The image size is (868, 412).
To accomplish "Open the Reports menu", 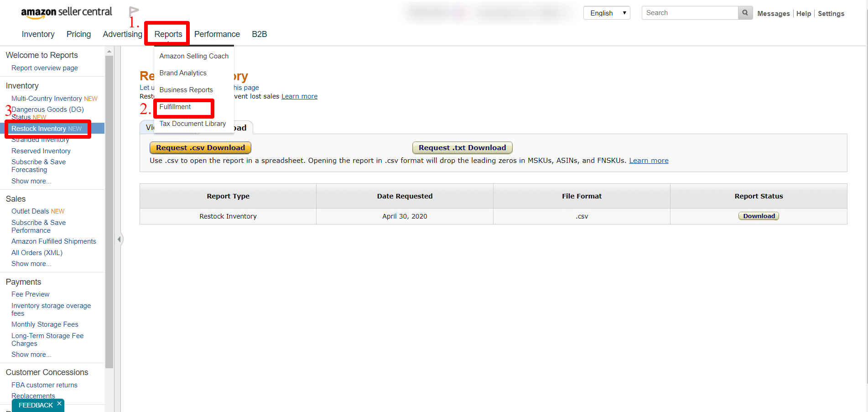I will point(167,34).
